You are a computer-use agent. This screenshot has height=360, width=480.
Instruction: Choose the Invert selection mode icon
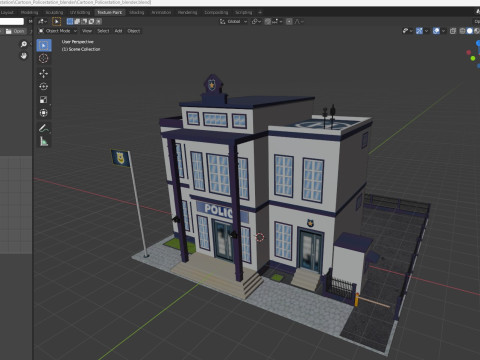click(91, 22)
